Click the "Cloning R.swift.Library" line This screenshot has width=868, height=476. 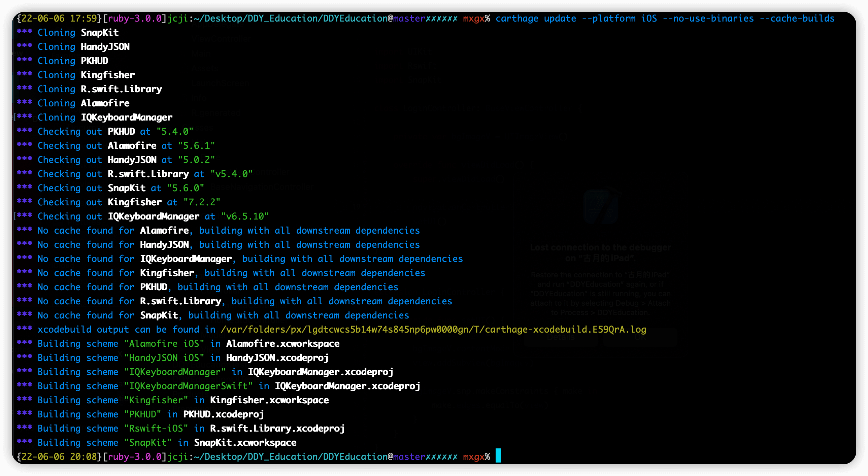tap(89, 89)
